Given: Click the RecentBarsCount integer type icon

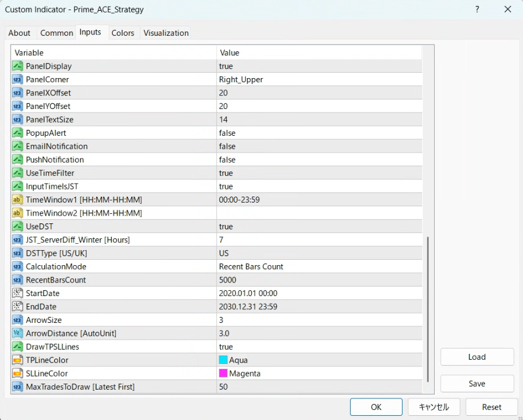Looking at the screenshot, I should click(17, 279).
